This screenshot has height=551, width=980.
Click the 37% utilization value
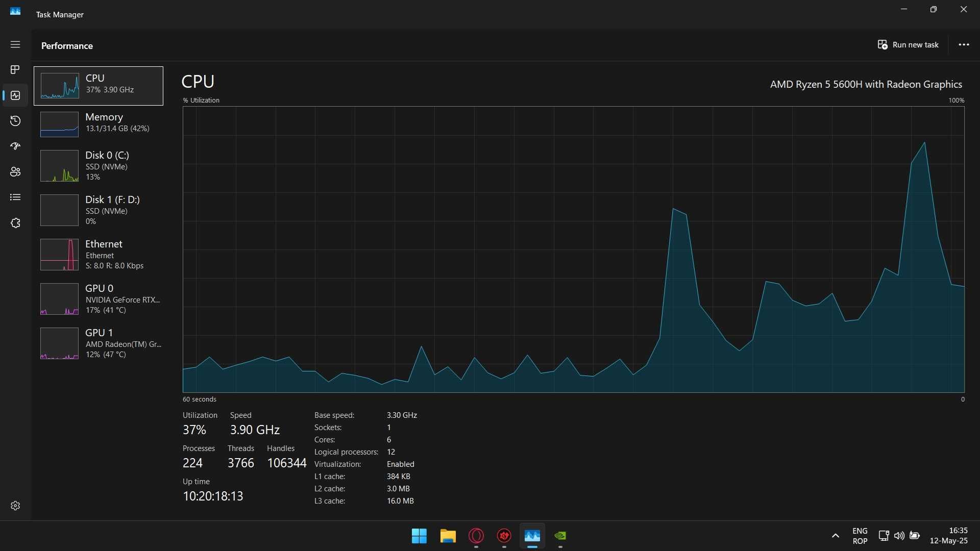tap(194, 430)
